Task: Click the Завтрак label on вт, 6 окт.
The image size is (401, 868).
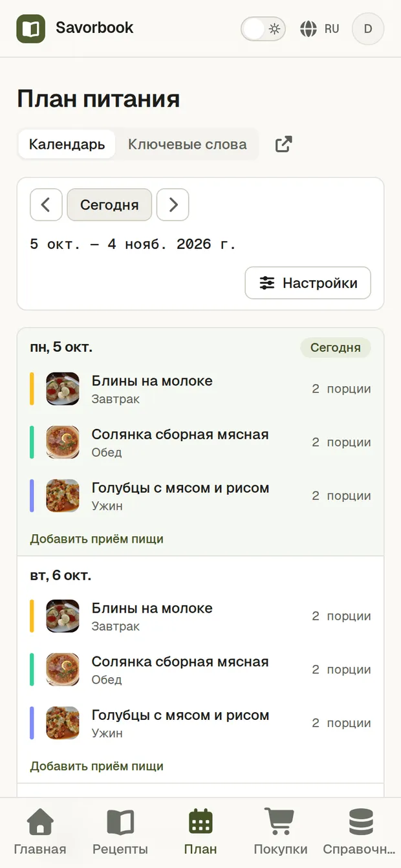Action: point(116,626)
